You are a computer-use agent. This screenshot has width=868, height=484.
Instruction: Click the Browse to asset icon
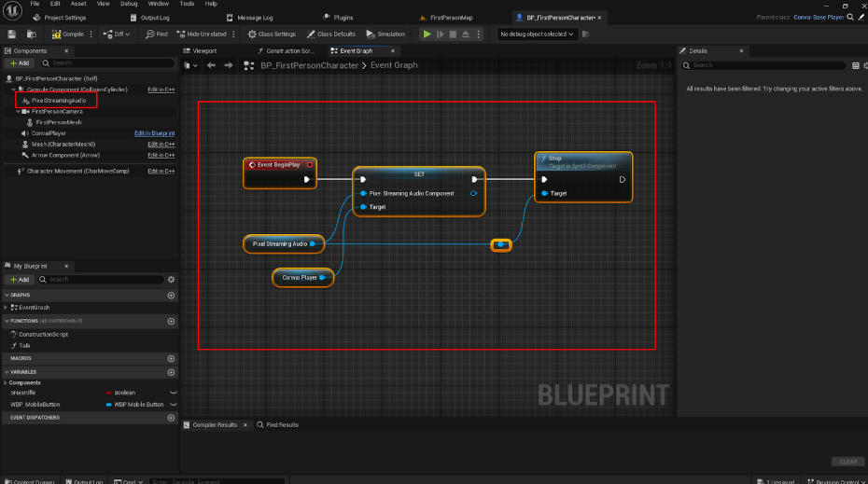click(x=32, y=34)
